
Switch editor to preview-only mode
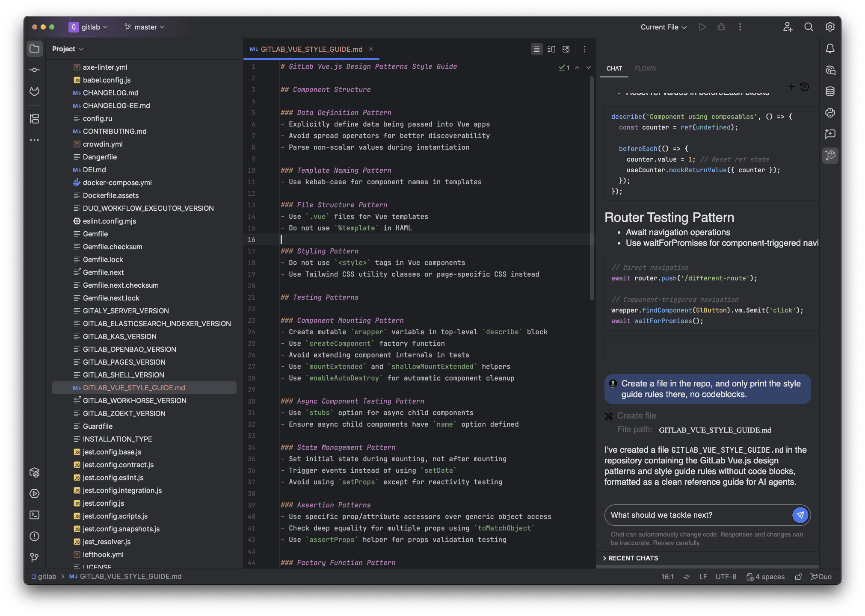point(566,49)
